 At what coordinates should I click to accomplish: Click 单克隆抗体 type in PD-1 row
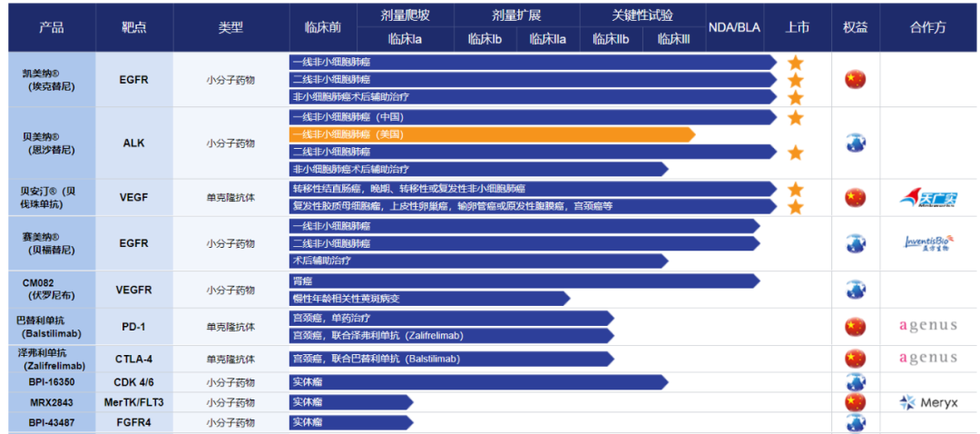230,327
